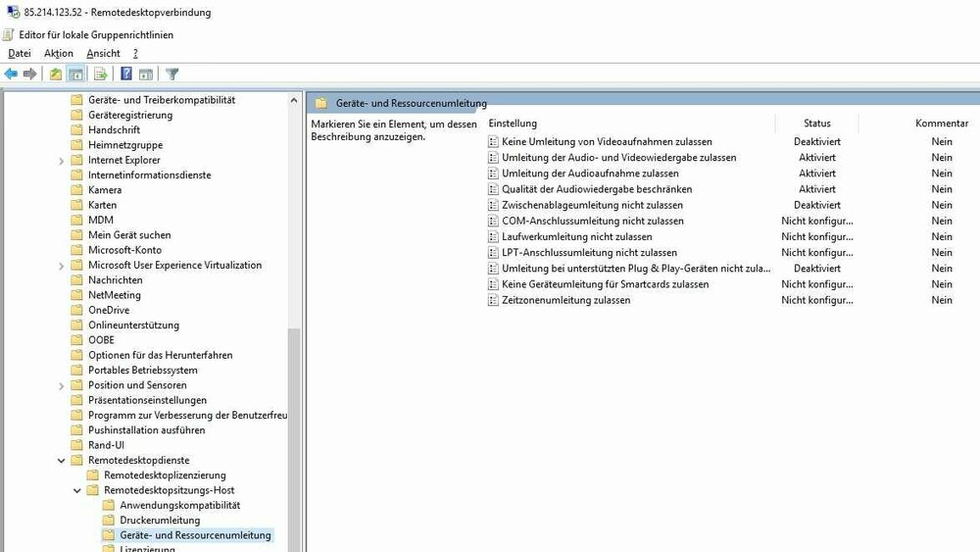Open the Aktion menu

59,53
